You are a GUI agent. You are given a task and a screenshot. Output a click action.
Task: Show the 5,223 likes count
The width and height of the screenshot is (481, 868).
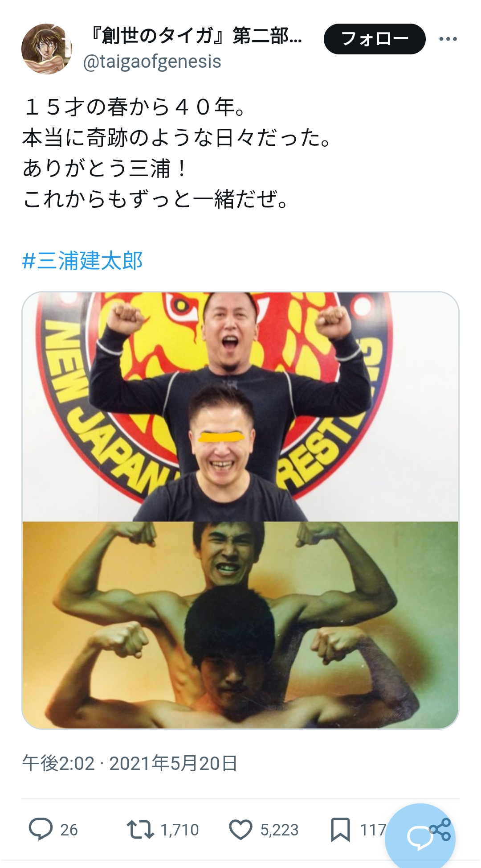(x=279, y=830)
